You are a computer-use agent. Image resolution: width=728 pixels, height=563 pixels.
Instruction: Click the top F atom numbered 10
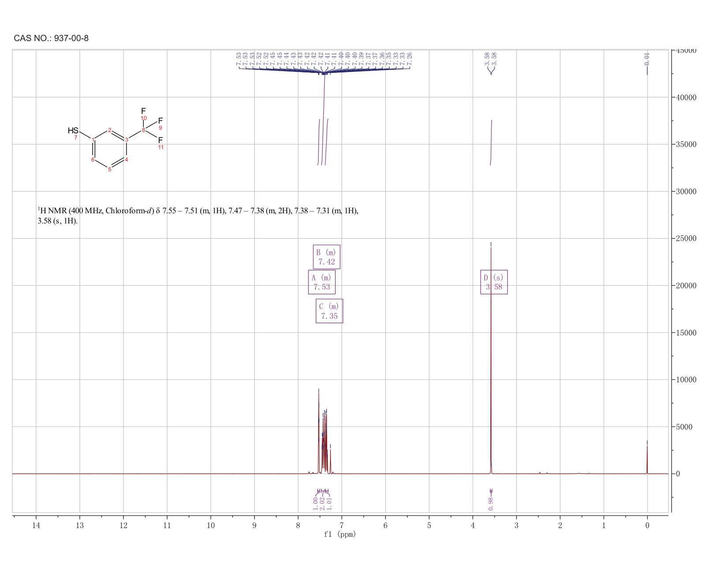pyautogui.click(x=143, y=110)
